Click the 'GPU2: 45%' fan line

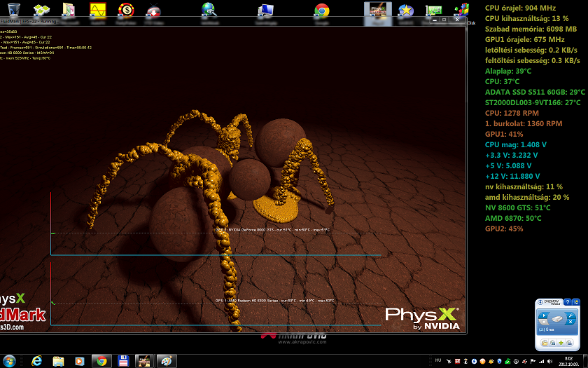click(504, 229)
